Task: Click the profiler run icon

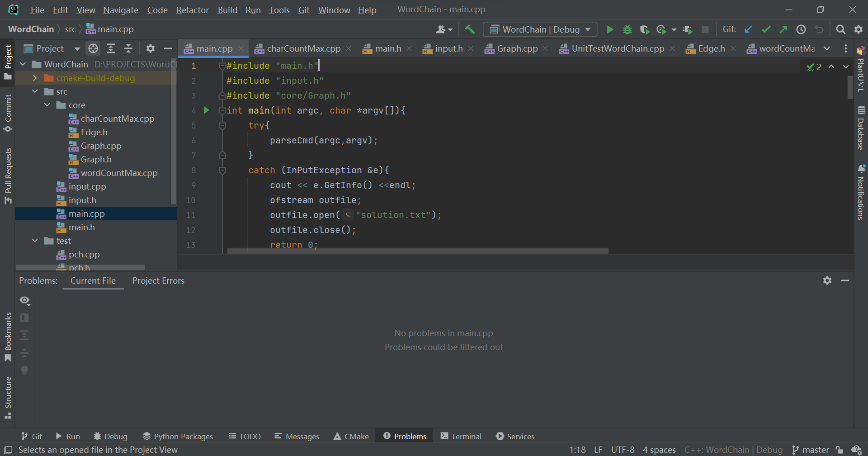Action: (x=661, y=29)
